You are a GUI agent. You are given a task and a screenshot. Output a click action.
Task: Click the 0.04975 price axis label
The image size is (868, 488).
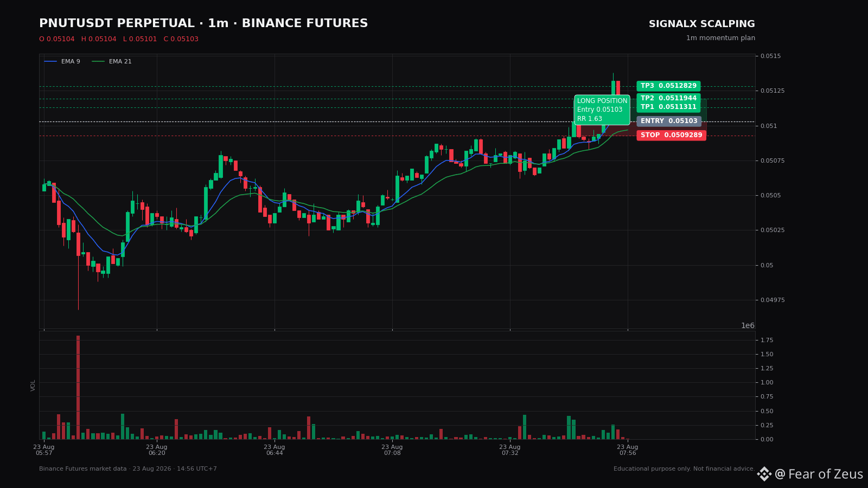[x=773, y=300]
